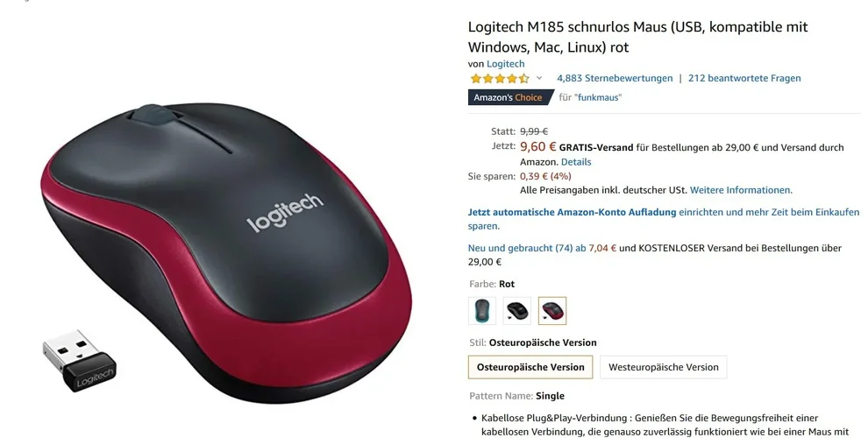Select the black mouse color thumbnail
The image size is (868, 438).
pos(517,311)
